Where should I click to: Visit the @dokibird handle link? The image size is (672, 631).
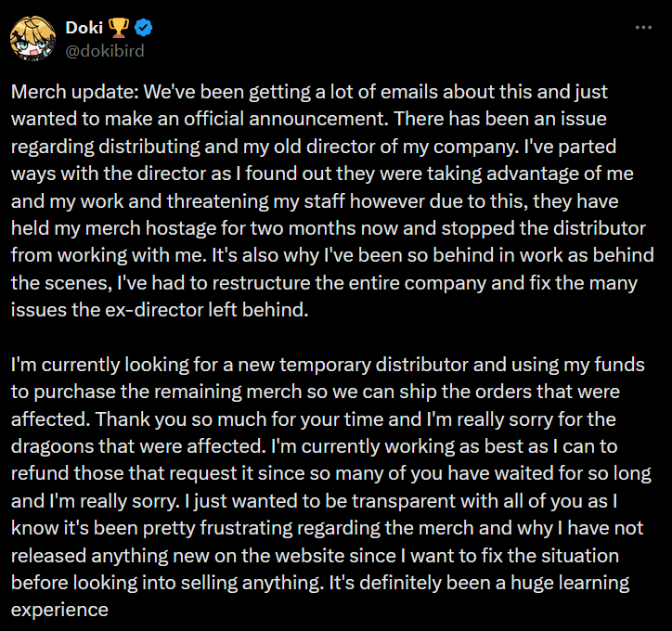tap(104, 49)
